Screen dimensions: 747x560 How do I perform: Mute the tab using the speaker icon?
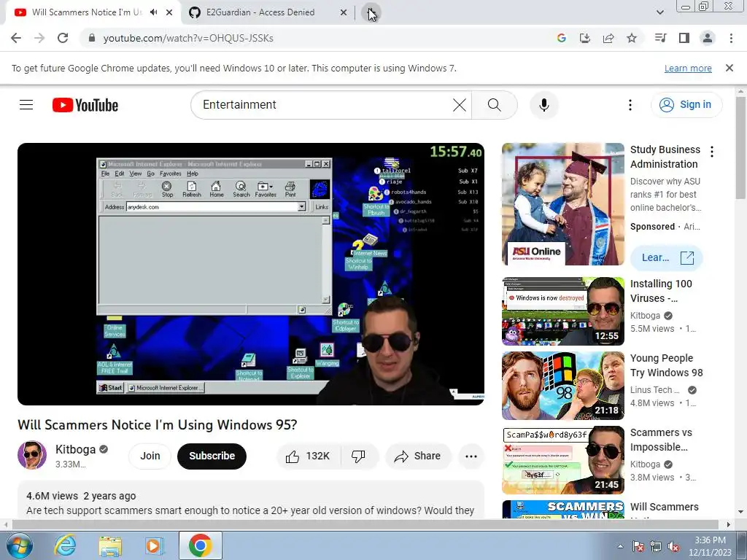click(x=153, y=12)
